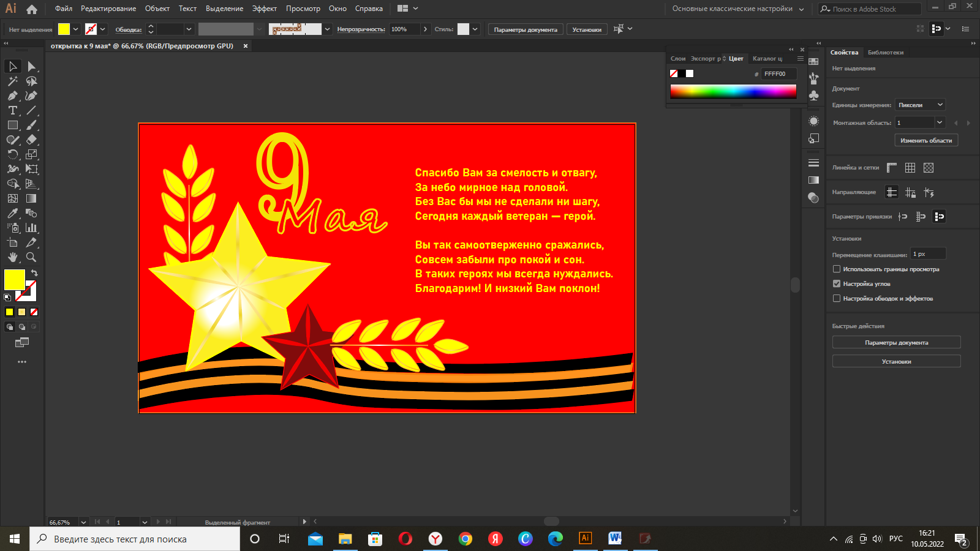
Task: Select the Magic Wand tool
Action: coord(12,81)
